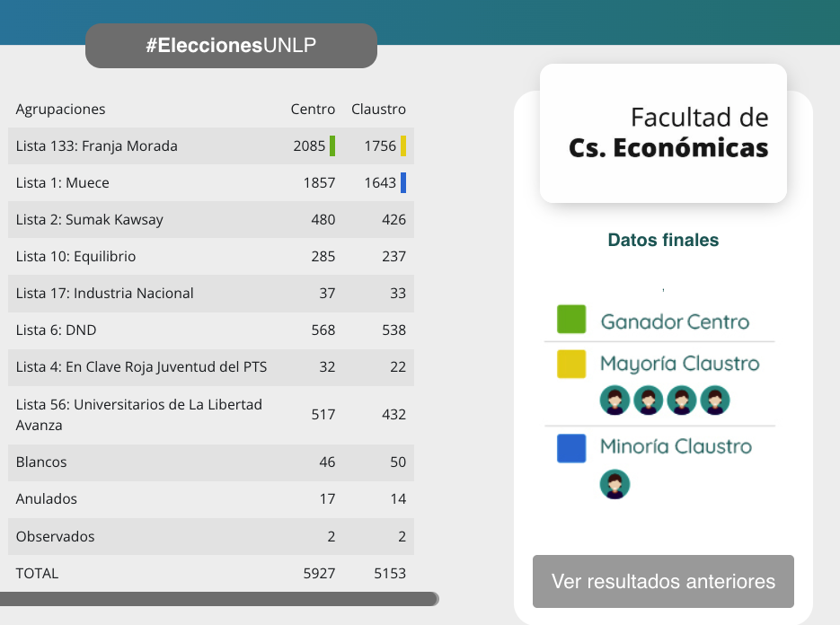Click the #EleccionesUNLP hashtag button
This screenshot has height=625, width=840.
pyautogui.click(x=231, y=46)
